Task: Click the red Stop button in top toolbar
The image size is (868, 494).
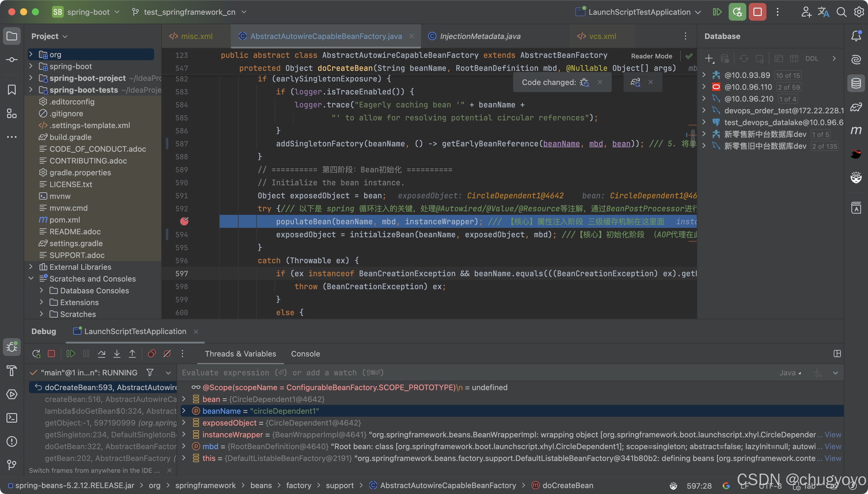Action: 757,12
